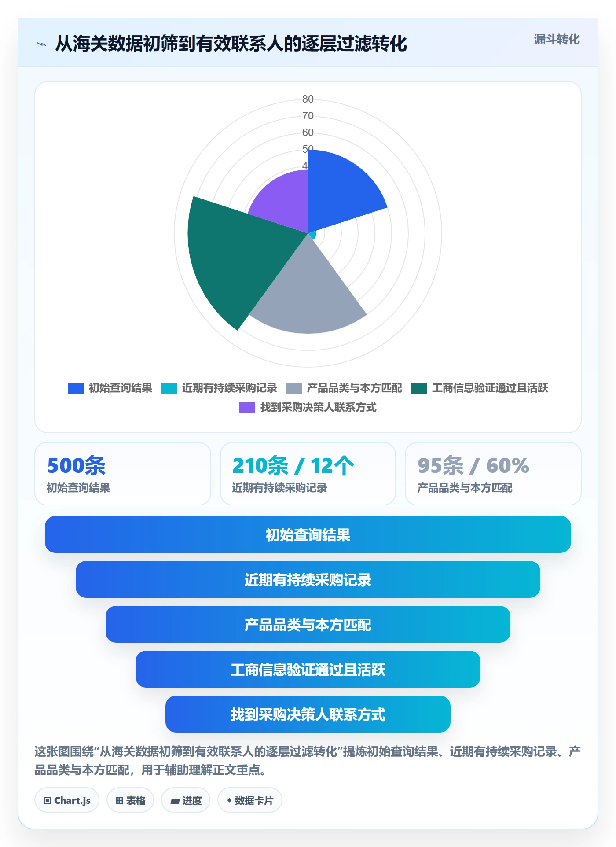The image size is (616, 847).
Task: Click the 漏斗转化 label in header
Action: (x=557, y=40)
